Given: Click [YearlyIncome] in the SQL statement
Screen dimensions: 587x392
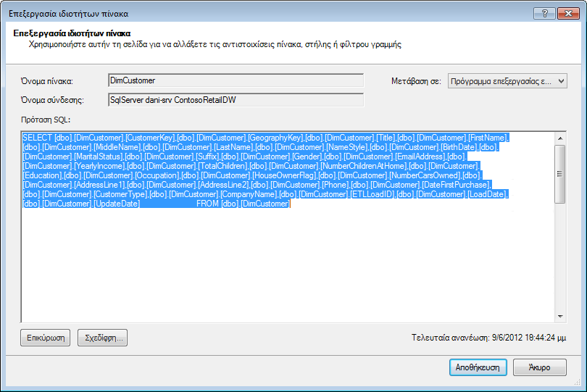Looking at the screenshot, I should pyautogui.click(x=99, y=166).
